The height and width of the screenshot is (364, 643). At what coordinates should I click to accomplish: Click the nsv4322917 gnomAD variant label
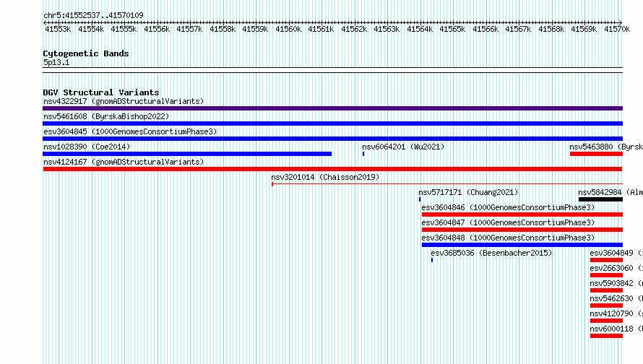pyautogui.click(x=124, y=101)
